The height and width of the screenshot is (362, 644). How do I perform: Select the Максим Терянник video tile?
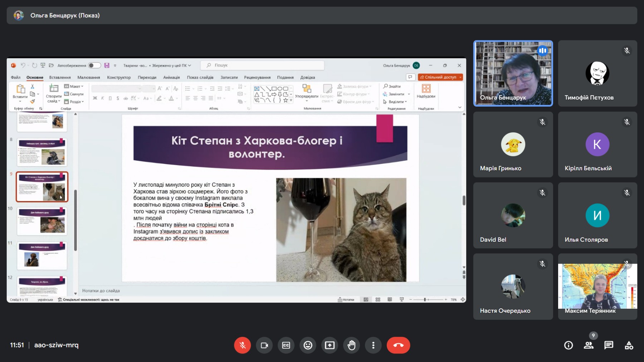597,287
